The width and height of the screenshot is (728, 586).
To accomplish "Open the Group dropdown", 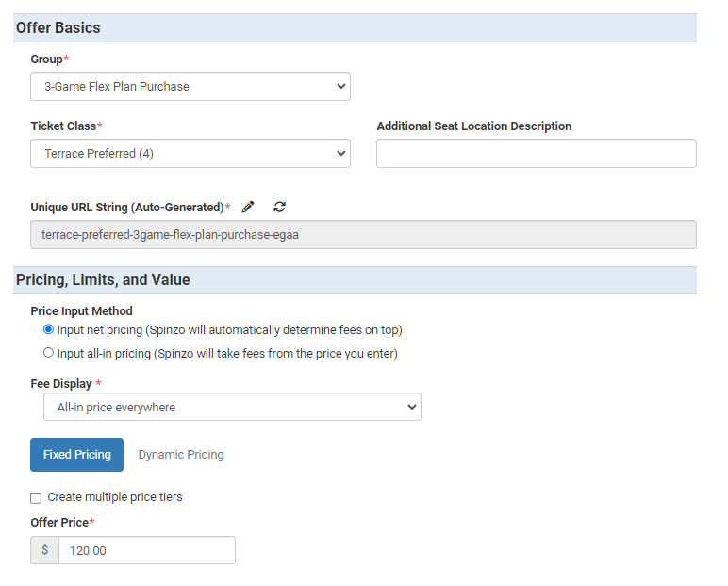I will [x=190, y=87].
